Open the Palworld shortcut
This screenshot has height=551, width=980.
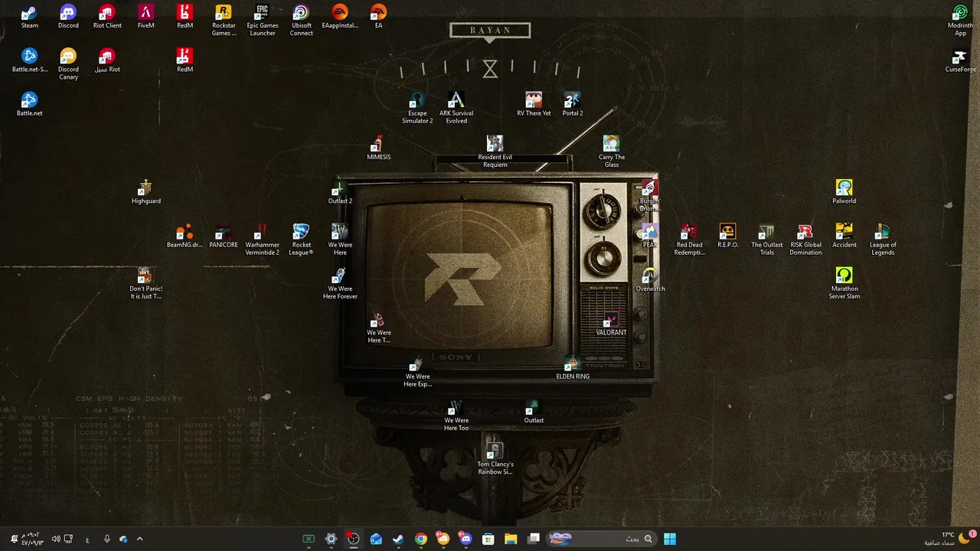click(x=844, y=192)
